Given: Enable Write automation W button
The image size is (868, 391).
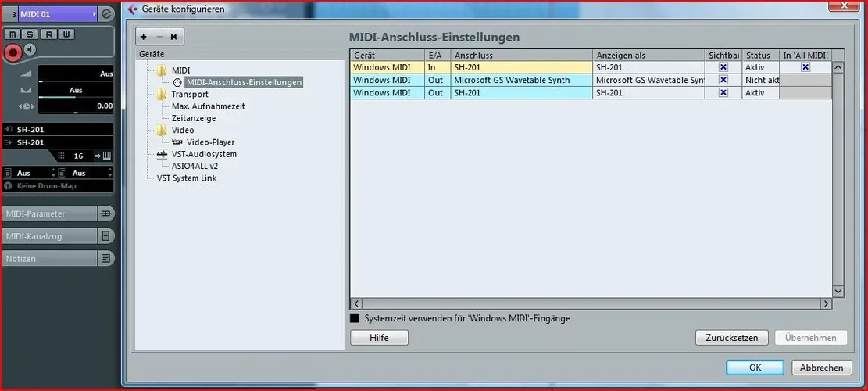Looking at the screenshot, I should tap(66, 34).
